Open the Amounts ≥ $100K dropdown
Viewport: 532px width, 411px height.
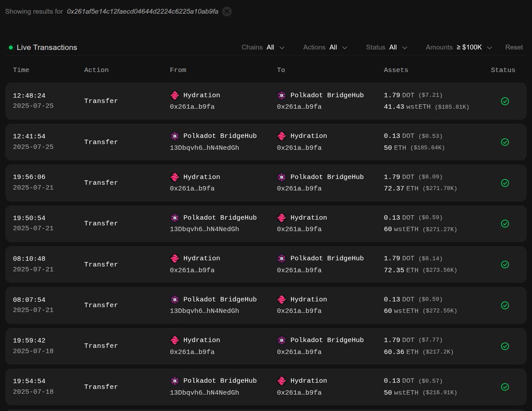(x=459, y=47)
